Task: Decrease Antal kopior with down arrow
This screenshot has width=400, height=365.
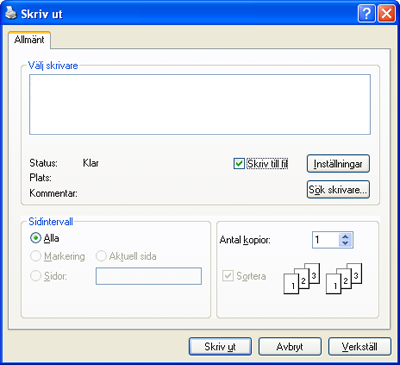Action: 345,244
